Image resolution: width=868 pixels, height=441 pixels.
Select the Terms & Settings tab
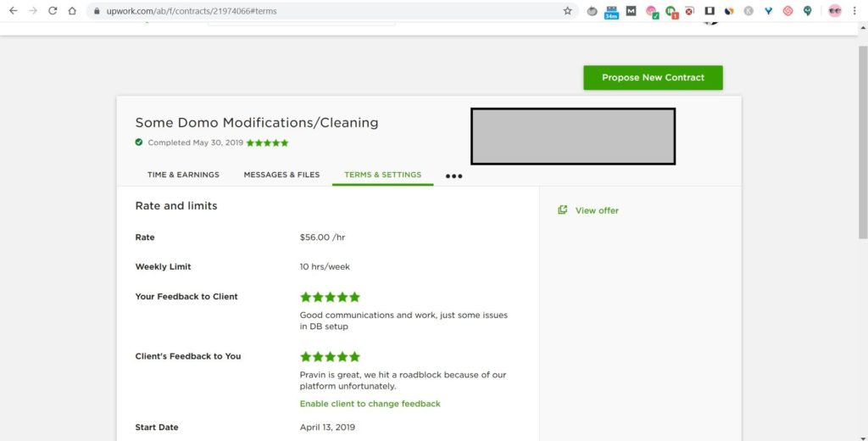click(382, 175)
